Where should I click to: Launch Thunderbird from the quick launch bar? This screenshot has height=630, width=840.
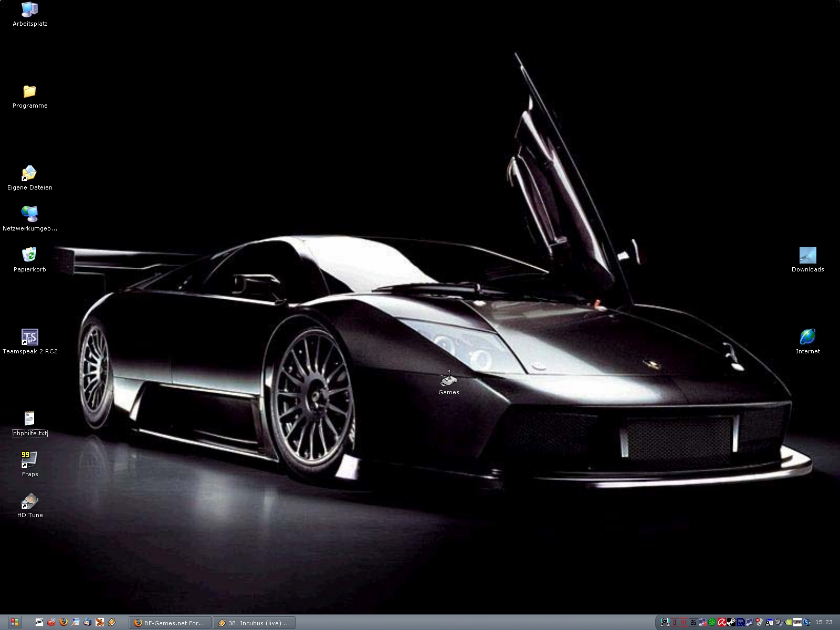click(x=87, y=622)
